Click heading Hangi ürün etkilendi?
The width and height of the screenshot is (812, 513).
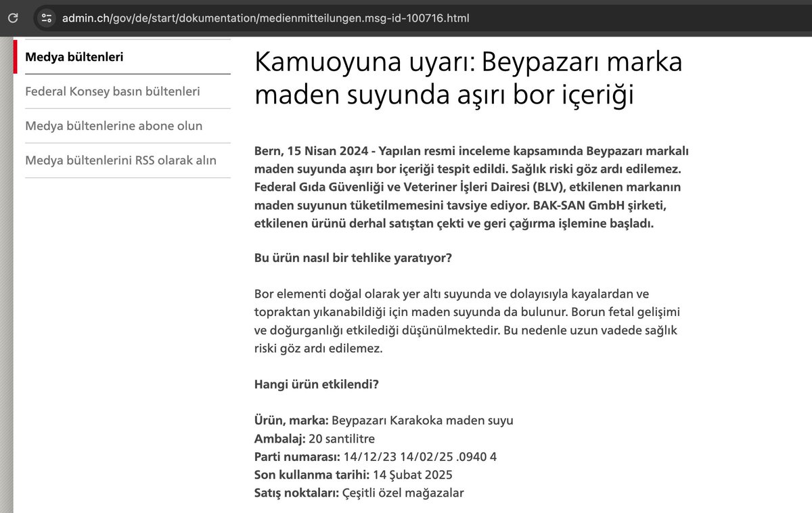[x=316, y=384]
